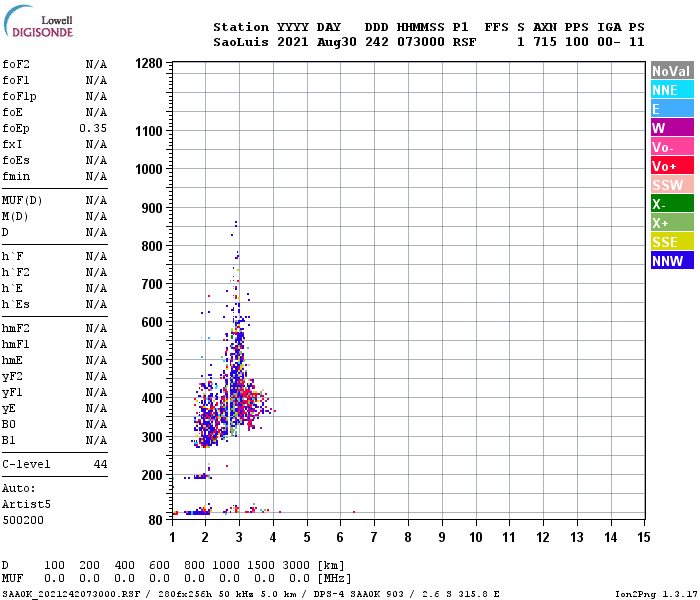The height and width of the screenshot is (600, 700).
Task: Click the foEp value 0.35
Action: pos(93,129)
